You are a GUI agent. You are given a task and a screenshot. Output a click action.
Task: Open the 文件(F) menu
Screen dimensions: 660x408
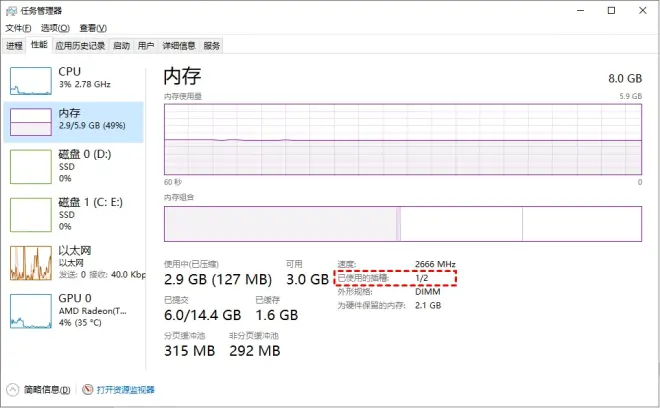(x=18, y=28)
